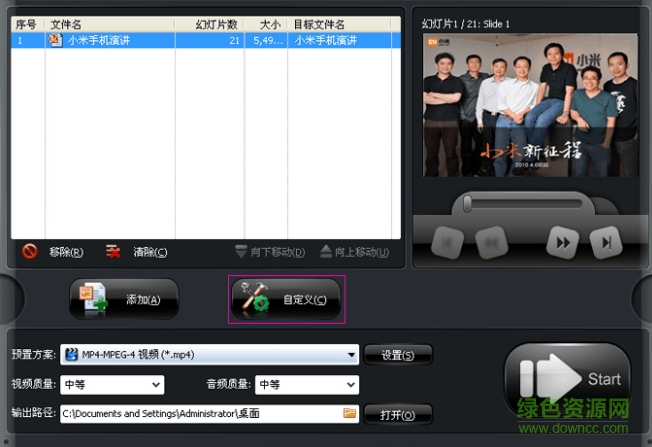652x447 pixels.
Task: Click the 设置 settings button
Action: 397,354
